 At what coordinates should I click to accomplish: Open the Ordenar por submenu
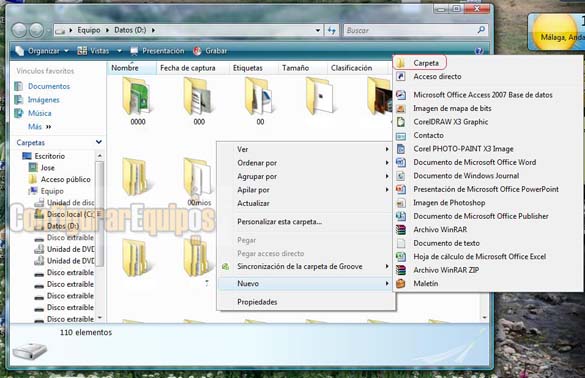point(306,163)
